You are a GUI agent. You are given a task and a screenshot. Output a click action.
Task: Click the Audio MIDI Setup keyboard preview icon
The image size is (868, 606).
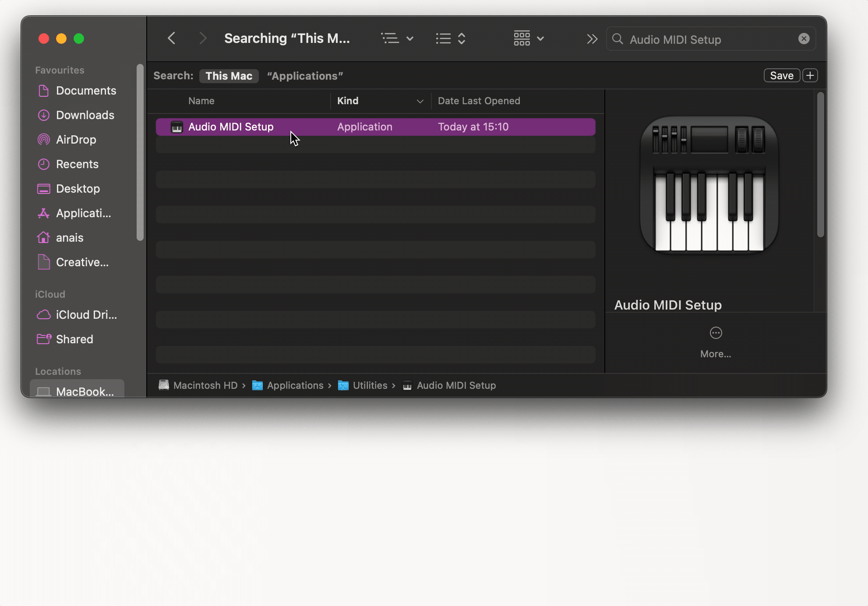pos(709,186)
